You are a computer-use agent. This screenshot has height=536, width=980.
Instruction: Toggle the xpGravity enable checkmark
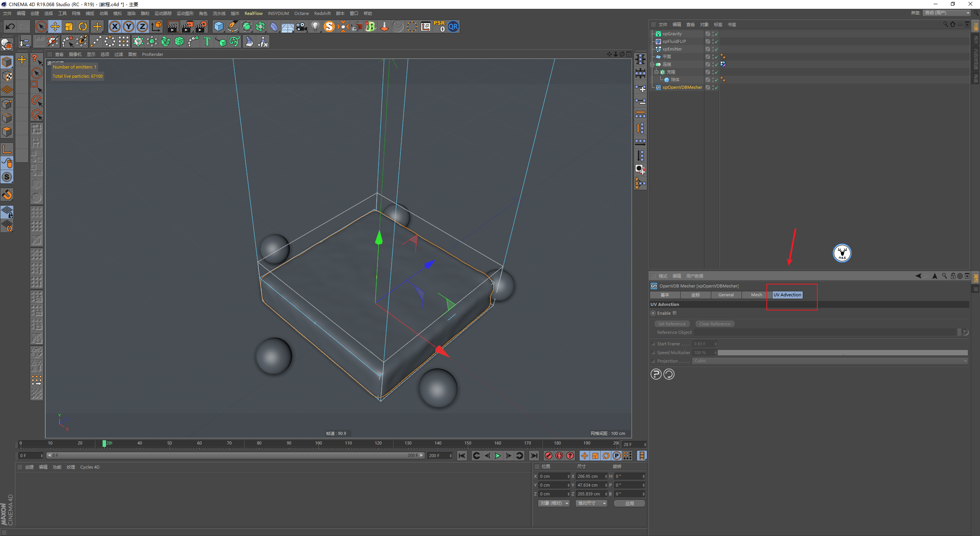(x=716, y=34)
